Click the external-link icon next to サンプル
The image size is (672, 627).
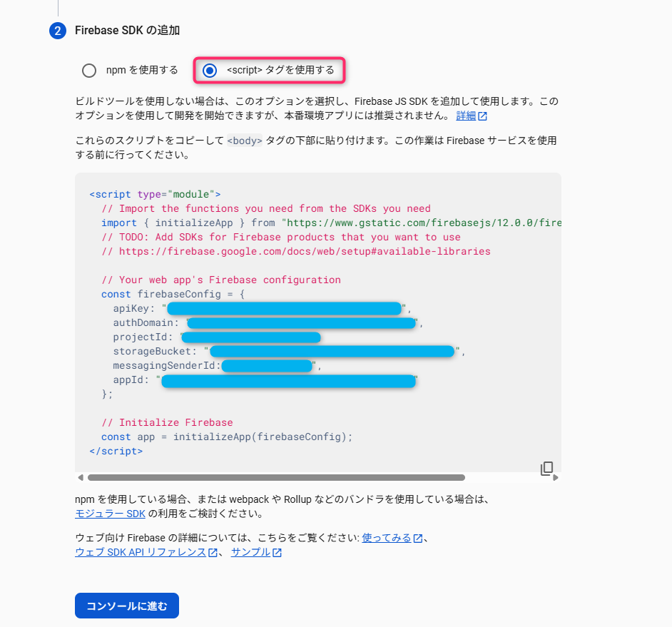coord(278,552)
